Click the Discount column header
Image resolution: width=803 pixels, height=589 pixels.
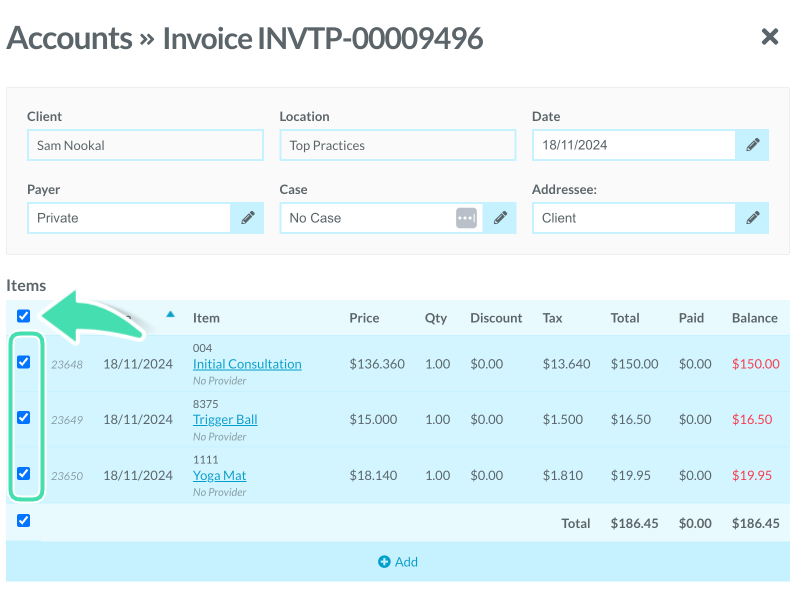coord(496,318)
